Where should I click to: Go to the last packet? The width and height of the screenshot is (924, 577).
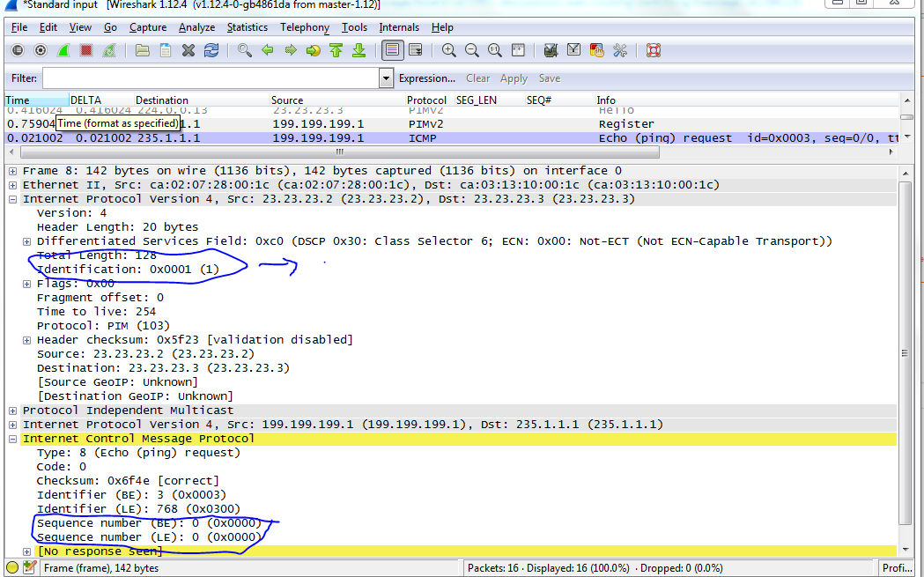[359, 50]
